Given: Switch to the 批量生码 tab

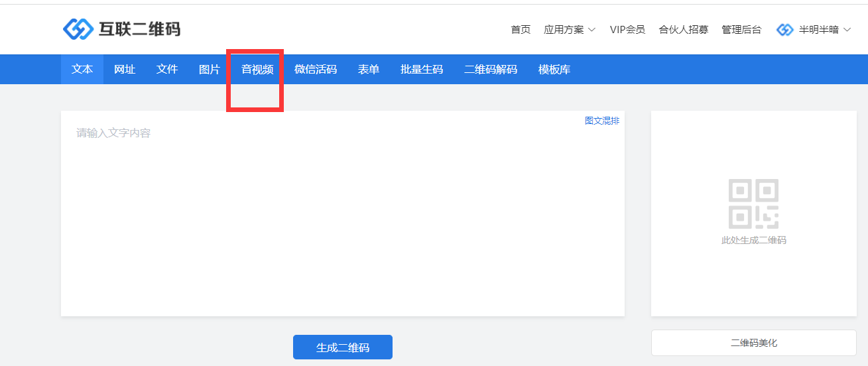Looking at the screenshot, I should click(x=422, y=69).
